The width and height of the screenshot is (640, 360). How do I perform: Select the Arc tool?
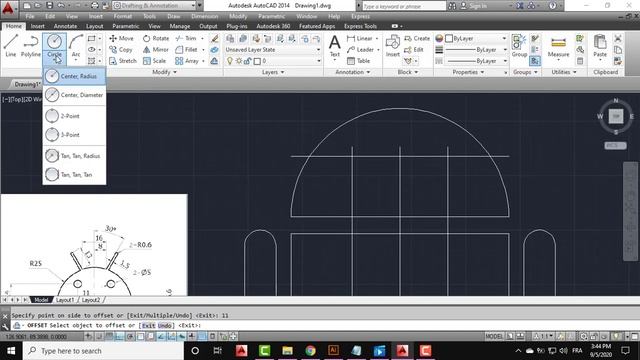pyautogui.click(x=76, y=45)
